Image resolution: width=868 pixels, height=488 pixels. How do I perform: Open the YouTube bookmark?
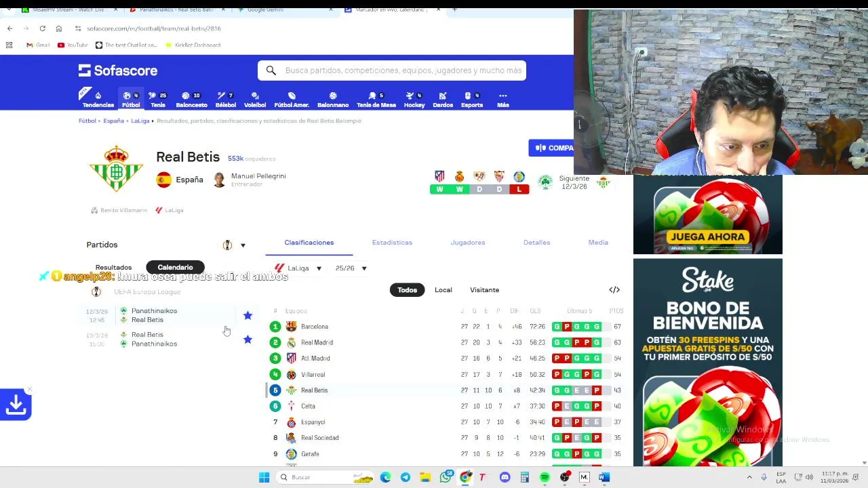[x=73, y=45]
